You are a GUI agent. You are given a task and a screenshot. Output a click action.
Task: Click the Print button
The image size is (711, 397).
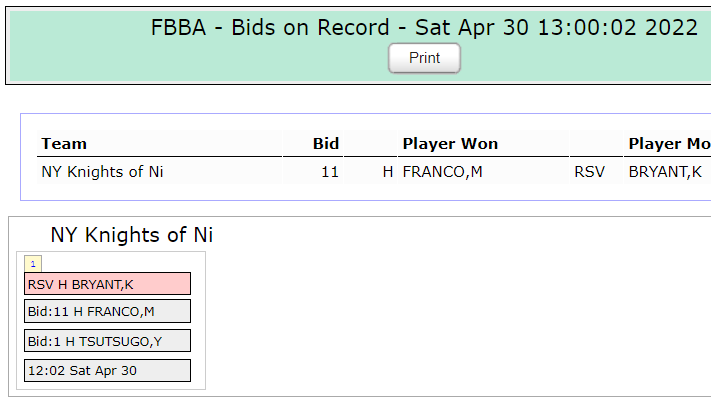pos(424,58)
